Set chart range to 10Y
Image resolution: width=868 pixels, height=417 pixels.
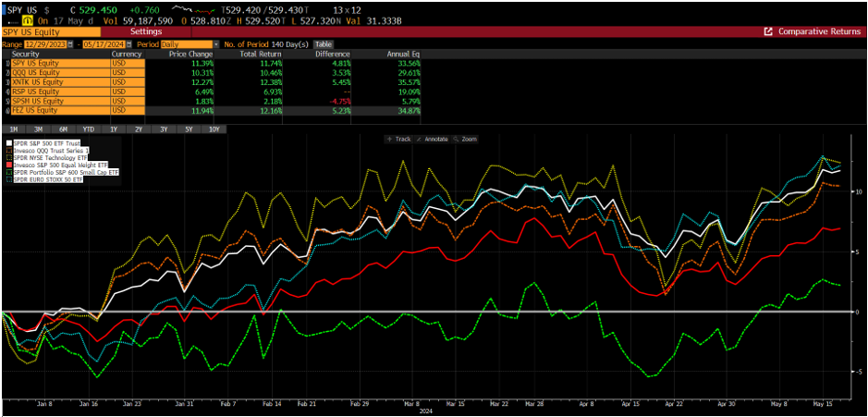pos(214,129)
